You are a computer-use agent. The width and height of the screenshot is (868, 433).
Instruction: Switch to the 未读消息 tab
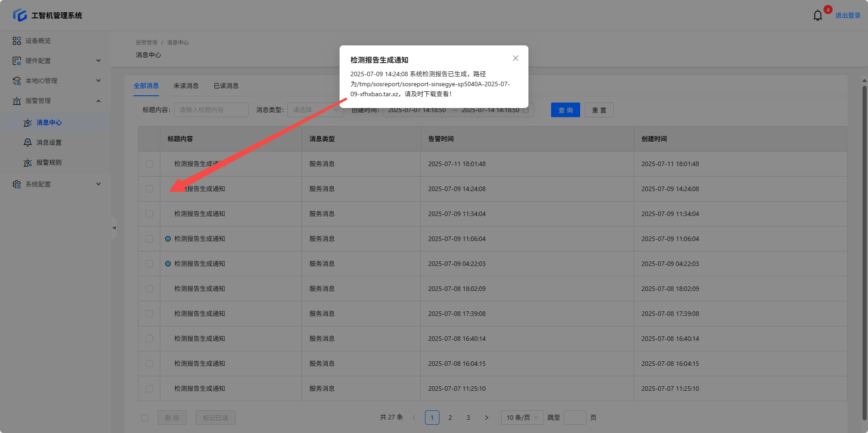[186, 86]
